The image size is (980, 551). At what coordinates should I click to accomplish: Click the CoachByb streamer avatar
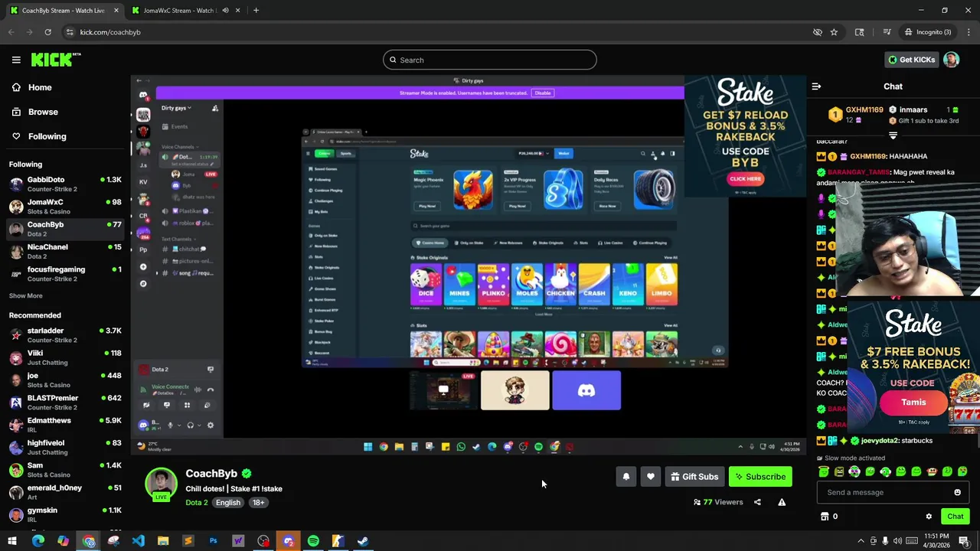click(161, 484)
